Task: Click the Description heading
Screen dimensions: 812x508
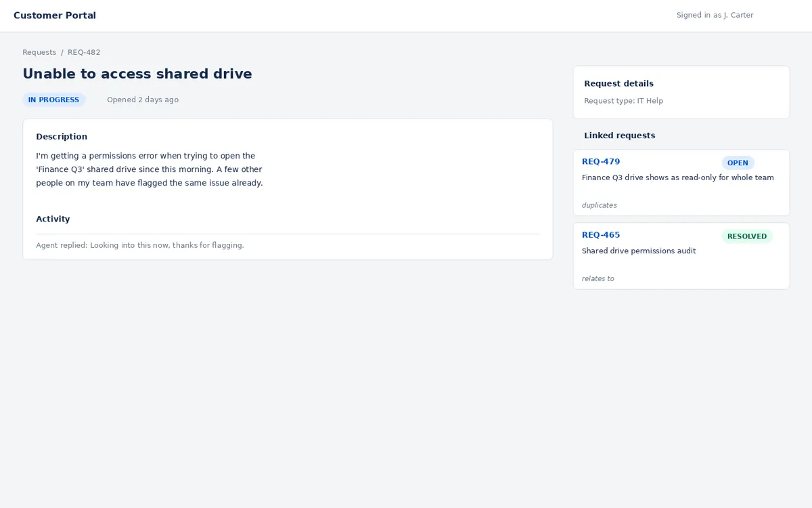Action: click(x=62, y=137)
